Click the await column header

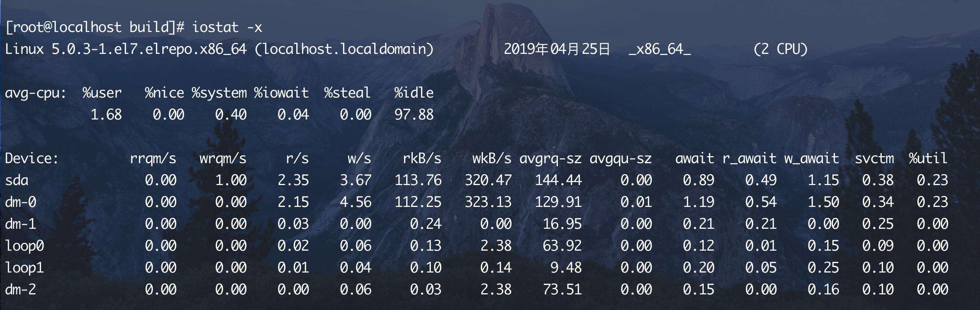click(695, 159)
